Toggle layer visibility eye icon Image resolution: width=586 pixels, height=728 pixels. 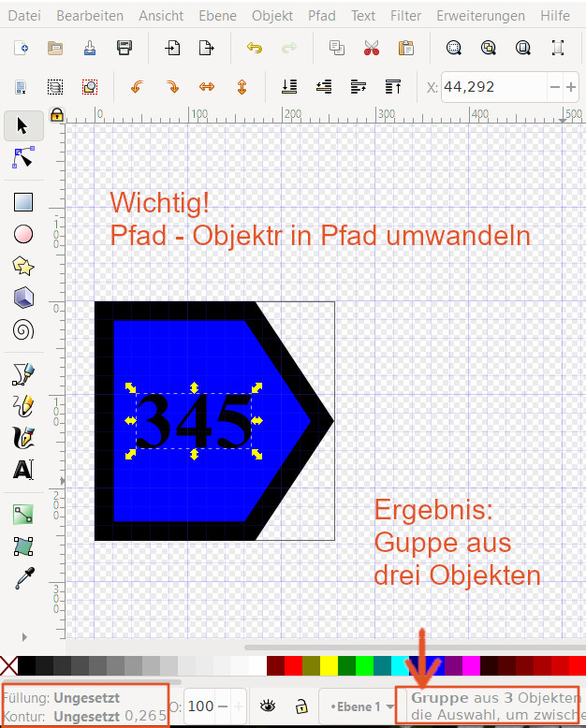(x=268, y=706)
